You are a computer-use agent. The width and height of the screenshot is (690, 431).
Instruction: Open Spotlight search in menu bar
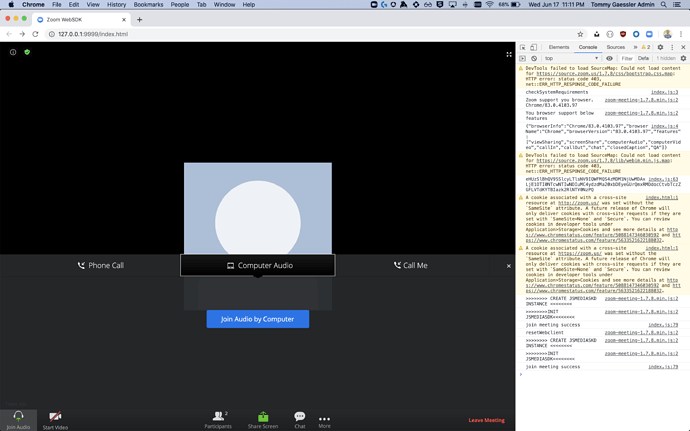tap(664, 4)
